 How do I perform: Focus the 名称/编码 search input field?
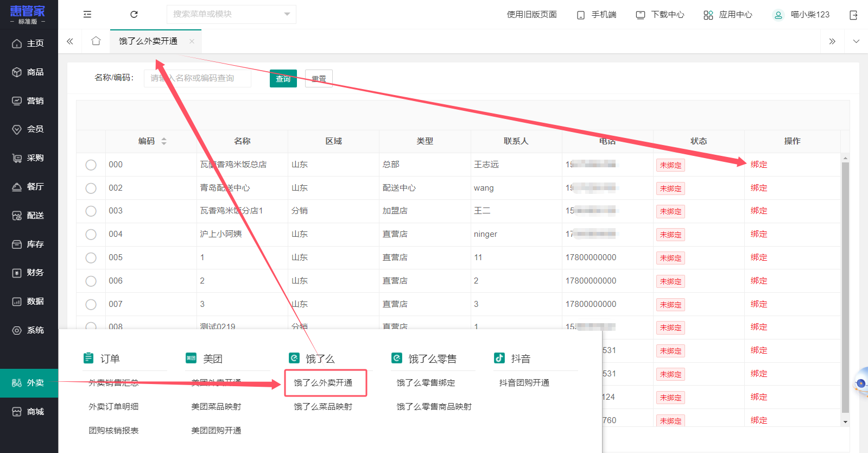click(x=198, y=78)
